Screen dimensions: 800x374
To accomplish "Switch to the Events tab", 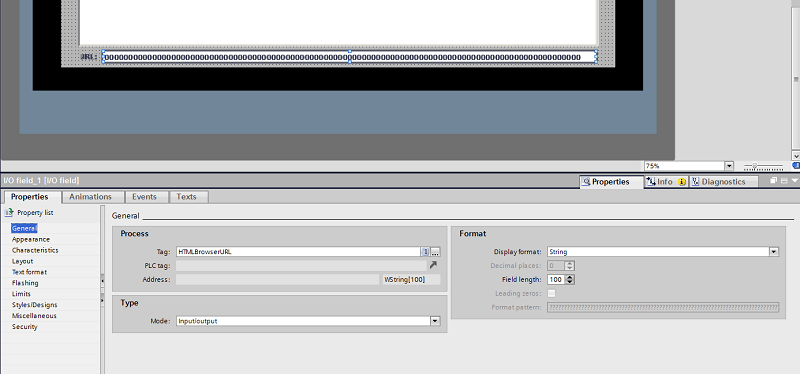I will [144, 196].
